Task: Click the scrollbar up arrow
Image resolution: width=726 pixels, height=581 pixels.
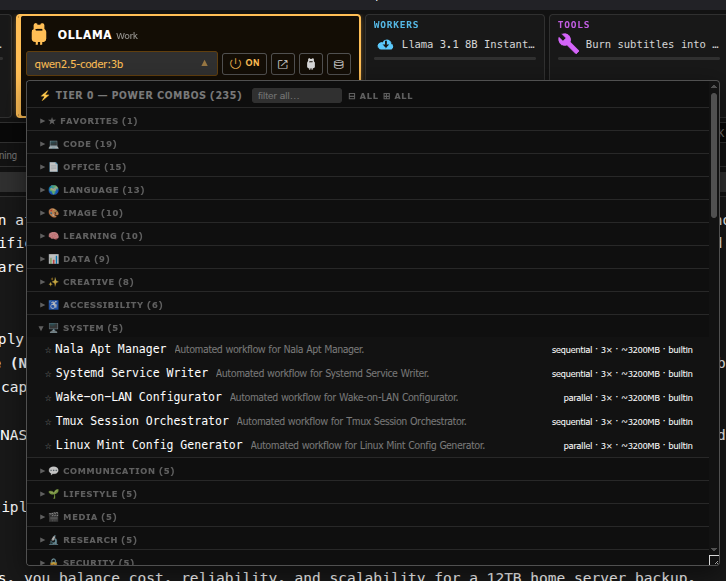Action: tap(714, 86)
